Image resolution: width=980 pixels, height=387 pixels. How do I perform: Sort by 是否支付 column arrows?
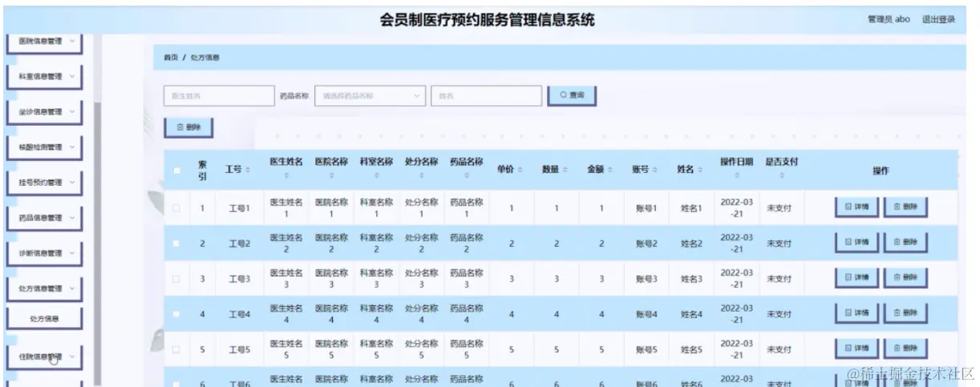(x=781, y=175)
